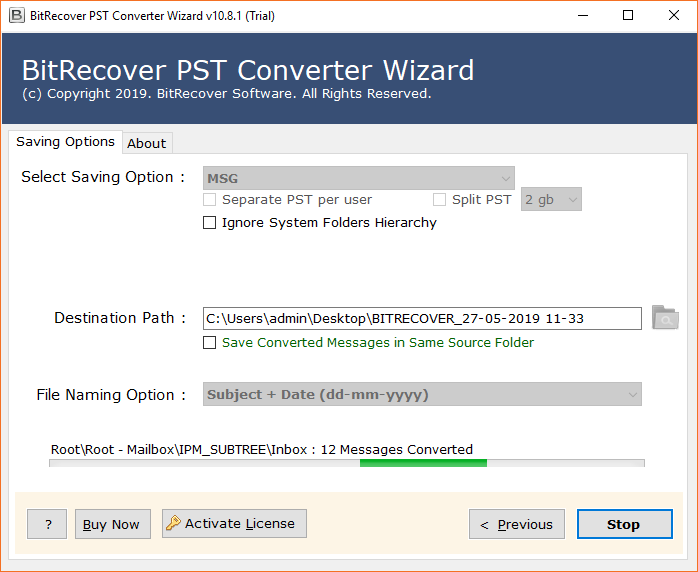
Task: Tick the Separate PST per user checkbox
Action: [x=209, y=199]
